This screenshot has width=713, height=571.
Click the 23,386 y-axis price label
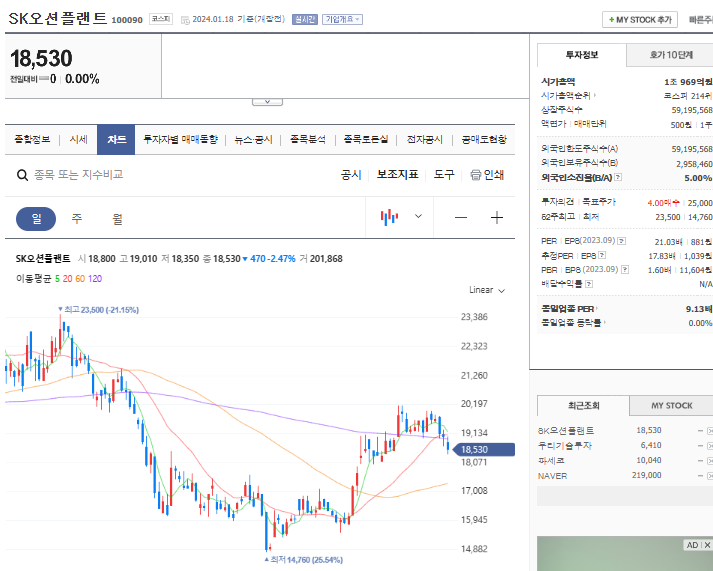pyautogui.click(x=474, y=317)
